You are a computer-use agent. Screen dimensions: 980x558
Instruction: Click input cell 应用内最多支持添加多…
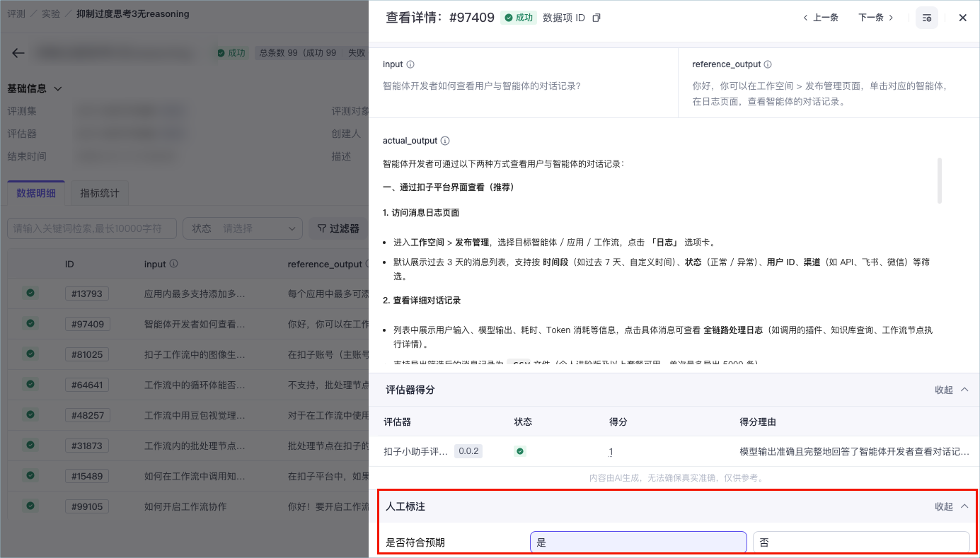click(195, 293)
